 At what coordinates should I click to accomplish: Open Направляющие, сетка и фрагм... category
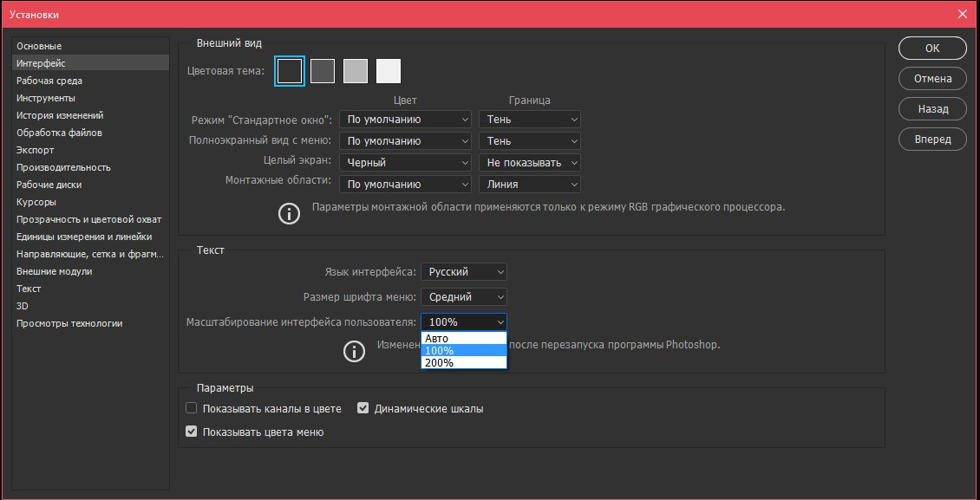(91, 254)
